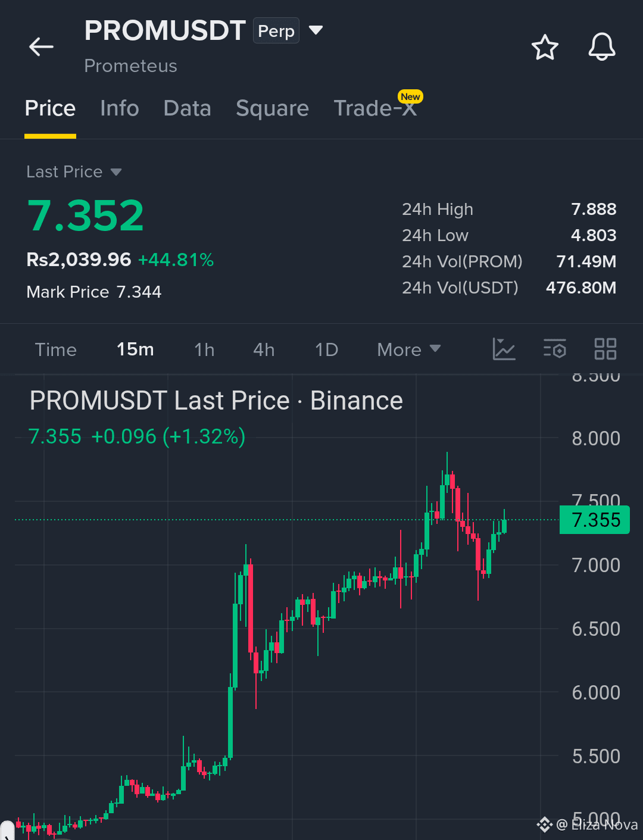The height and width of the screenshot is (840, 643).
Task: Tap the 8.000 price axis label
Action: 596,439
